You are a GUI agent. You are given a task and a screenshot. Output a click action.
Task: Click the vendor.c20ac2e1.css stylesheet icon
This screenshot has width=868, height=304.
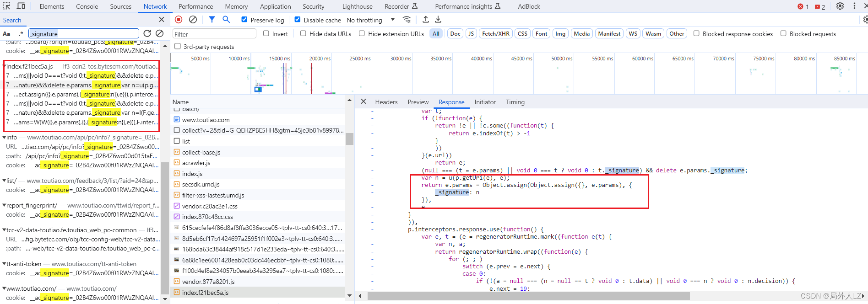[x=177, y=206]
